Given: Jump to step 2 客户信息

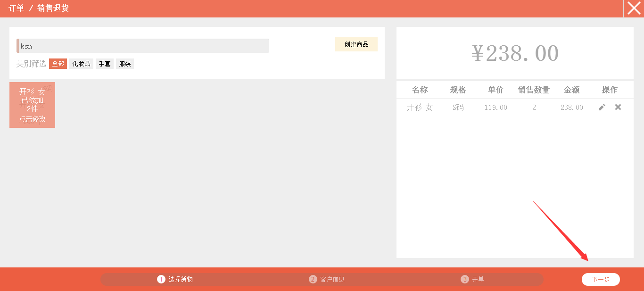Looking at the screenshot, I should click(x=327, y=279).
